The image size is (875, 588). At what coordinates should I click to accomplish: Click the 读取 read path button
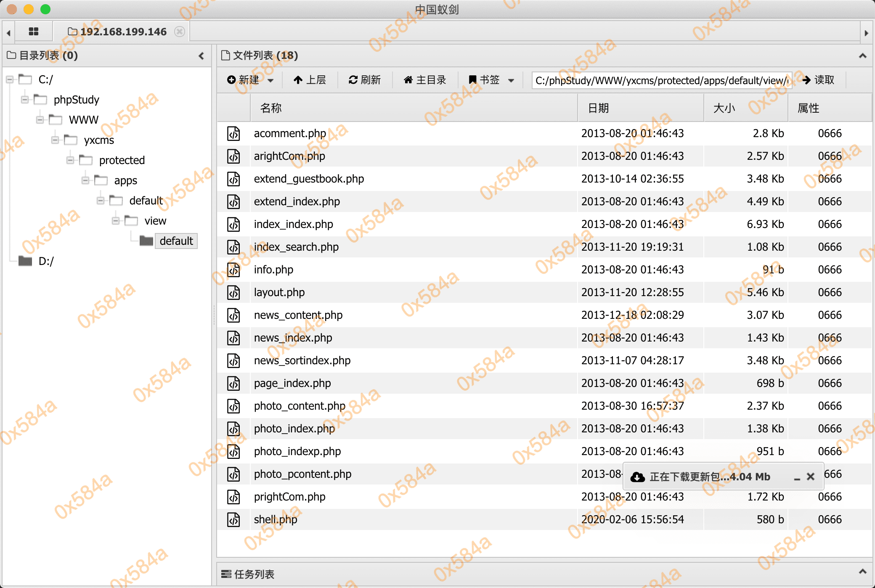818,80
